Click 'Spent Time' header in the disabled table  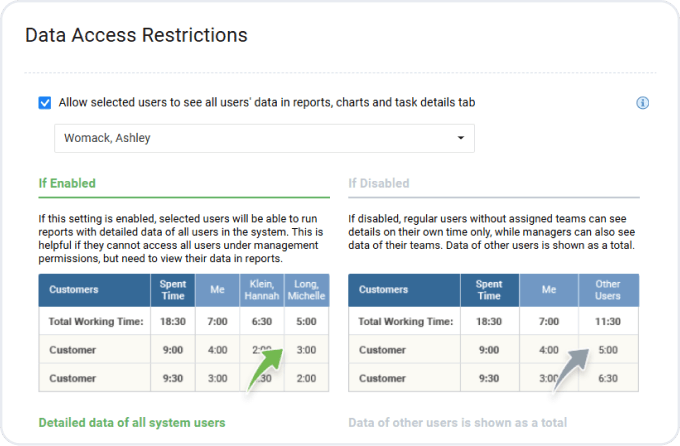click(x=489, y=290)
